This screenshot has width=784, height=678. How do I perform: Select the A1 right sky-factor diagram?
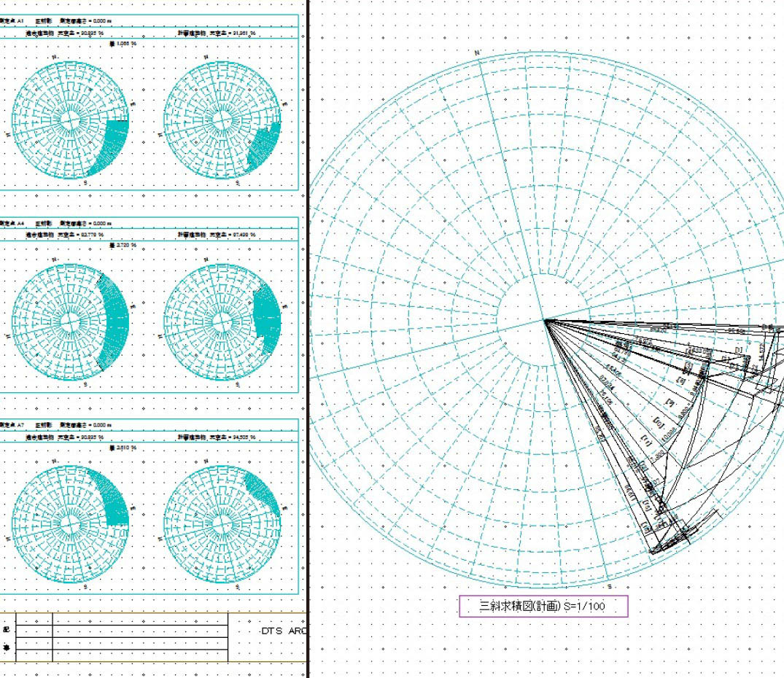click(x=222, y=120)
